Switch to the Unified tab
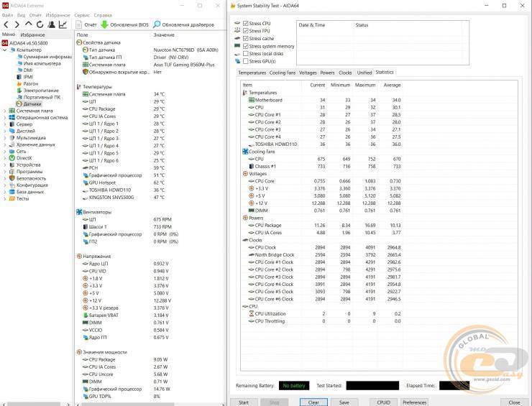532x406 pixels. click(x=364, y=73)
